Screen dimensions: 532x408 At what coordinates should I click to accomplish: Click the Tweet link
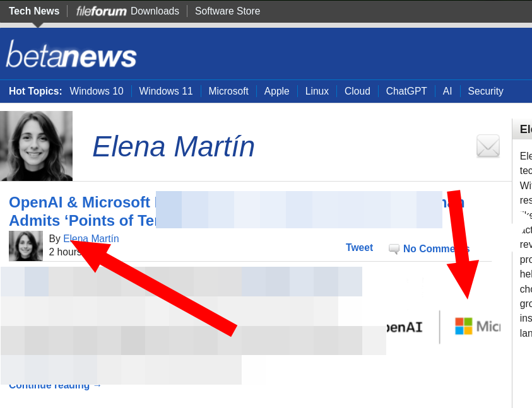[x=359, y=248]
